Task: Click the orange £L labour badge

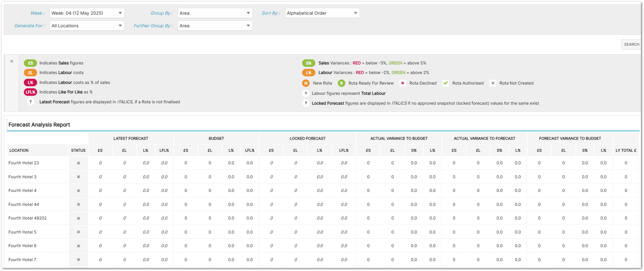Action: point(30,73)
